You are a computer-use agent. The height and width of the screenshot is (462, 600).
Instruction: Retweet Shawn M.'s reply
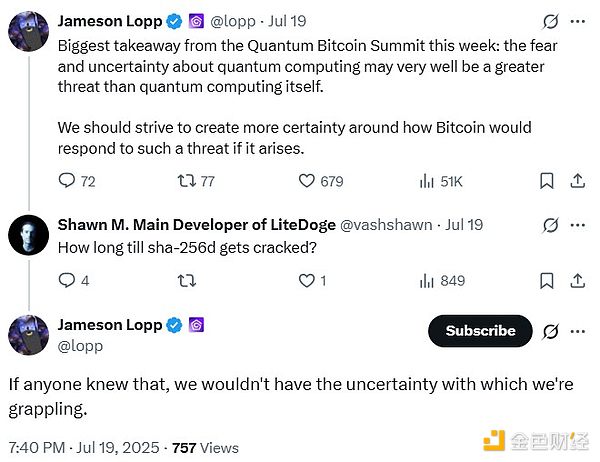coord(185,281)
